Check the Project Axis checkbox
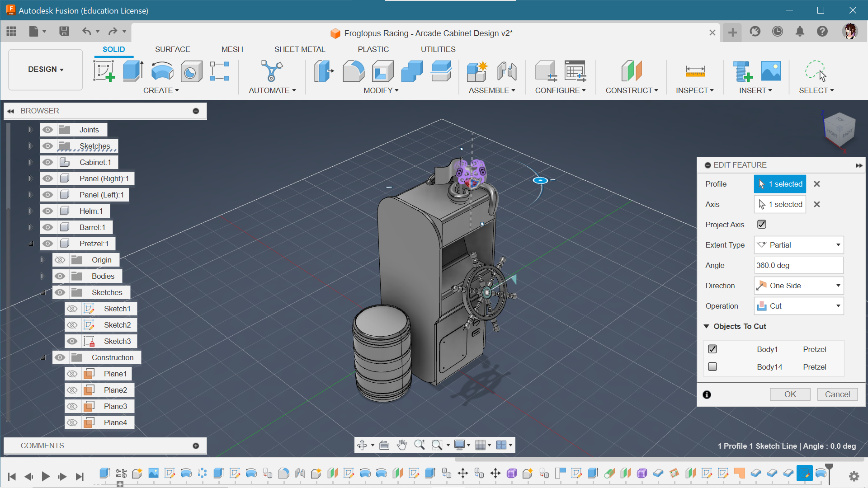 pyautogui.click(x=763, y=225)
